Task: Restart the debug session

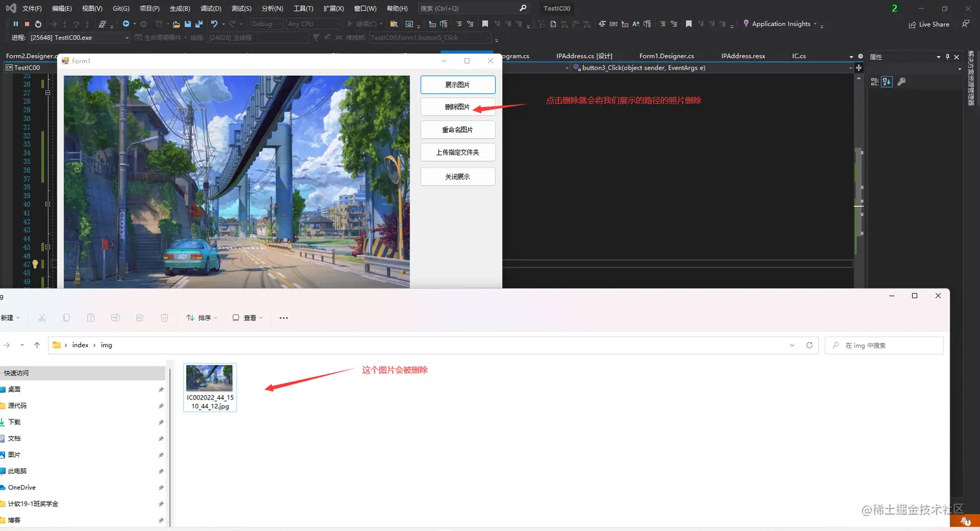Action: [38, 24]
